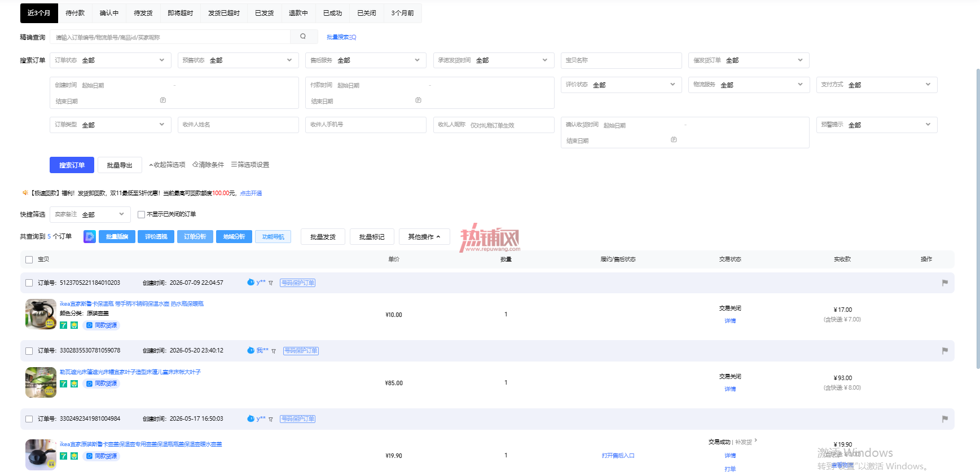Select checkbox for order 3302492341981004984
This screenshot has height=476, width=980.
pyautogui.click(x=29, y=419)
